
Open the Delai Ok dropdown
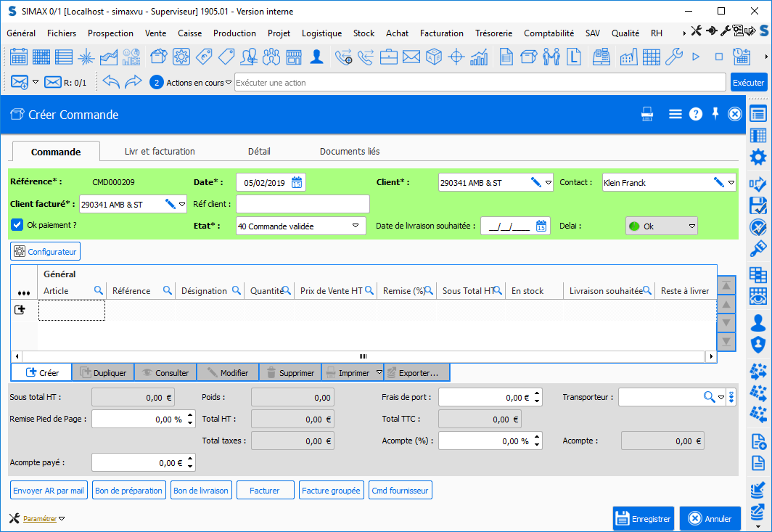(x=691, y=226)
